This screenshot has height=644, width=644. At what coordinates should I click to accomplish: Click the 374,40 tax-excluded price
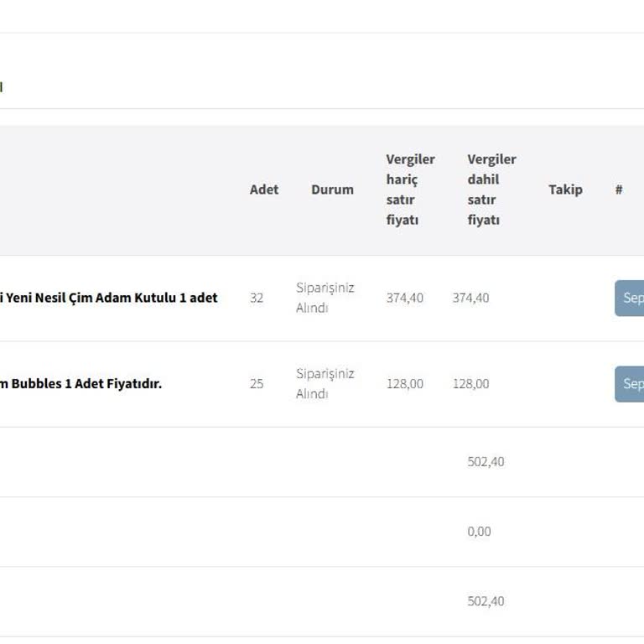point(404,298)
